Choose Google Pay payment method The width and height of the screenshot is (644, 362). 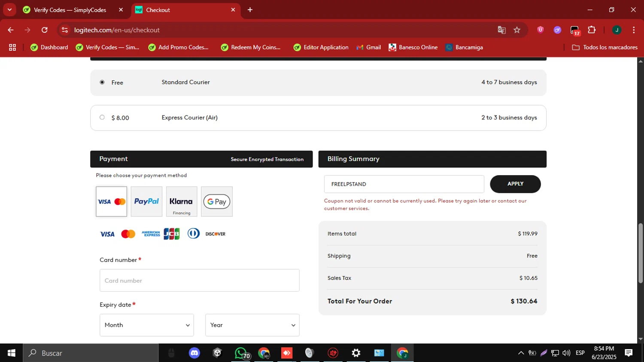[x=217, y=201]
